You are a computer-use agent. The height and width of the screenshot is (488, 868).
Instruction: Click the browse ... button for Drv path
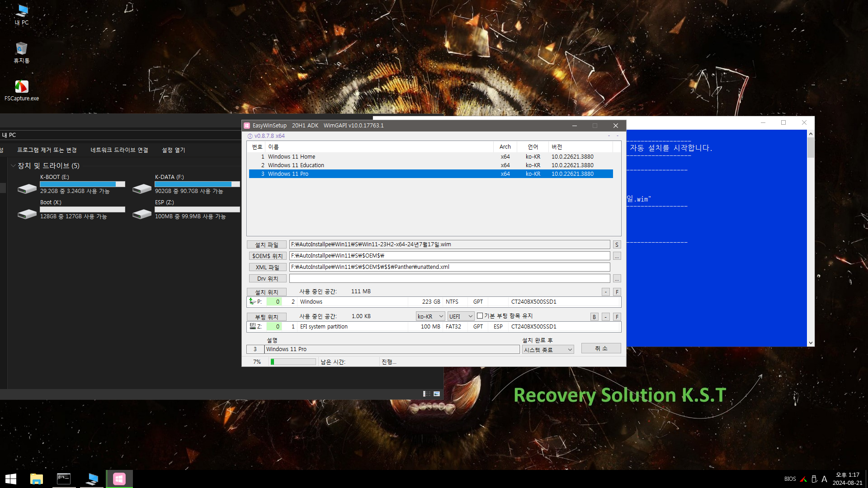(x=617, y=278)
